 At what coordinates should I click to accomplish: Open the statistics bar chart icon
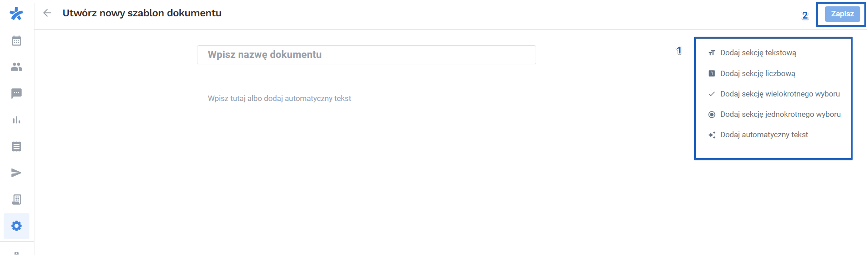pyautogui.click(x=16, y=120)
